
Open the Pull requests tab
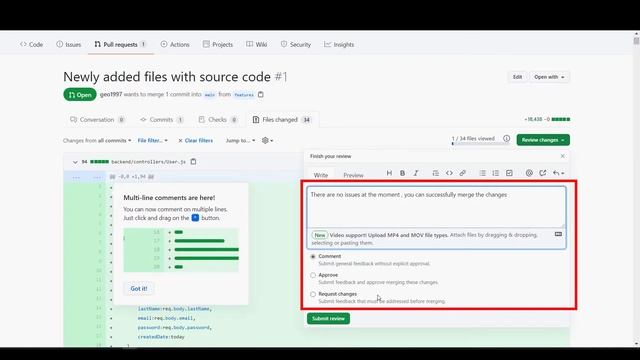tap(120, 44)
